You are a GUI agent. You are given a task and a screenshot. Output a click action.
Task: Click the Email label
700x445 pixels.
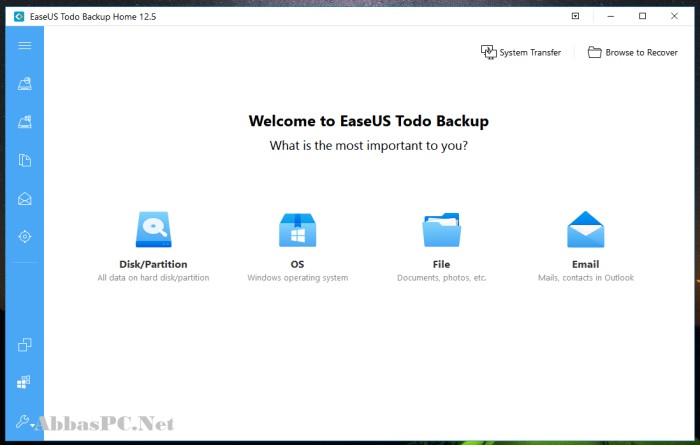coord(585,264)
